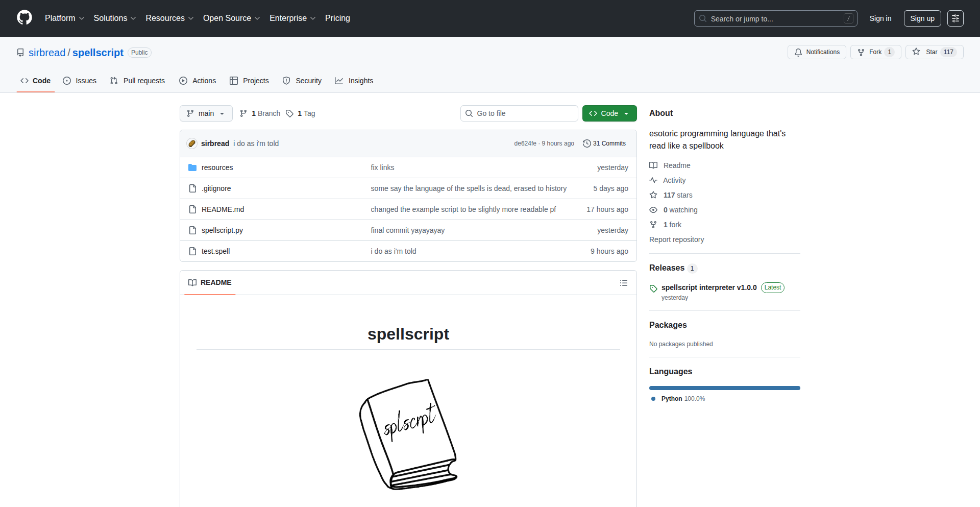Fork the spellscript repository
980x507 pixels.
875,52
